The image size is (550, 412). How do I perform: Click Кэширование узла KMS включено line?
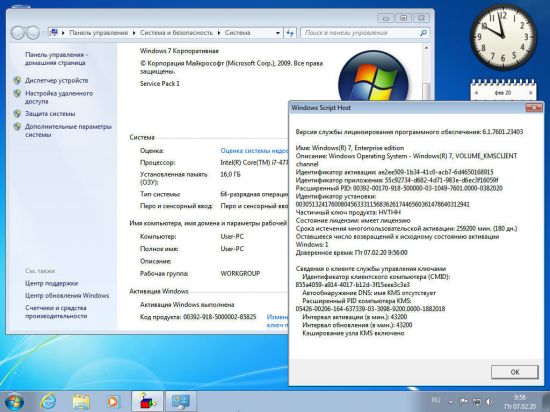pos(353,333)
